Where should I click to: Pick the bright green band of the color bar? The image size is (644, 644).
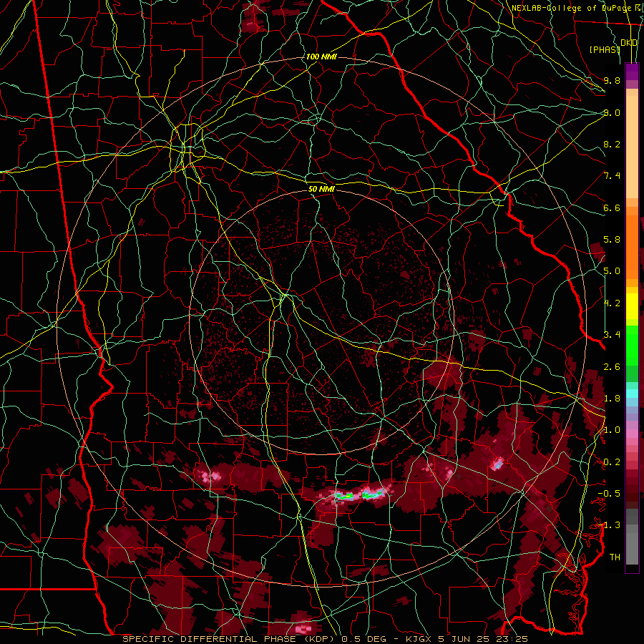[632, 345]
